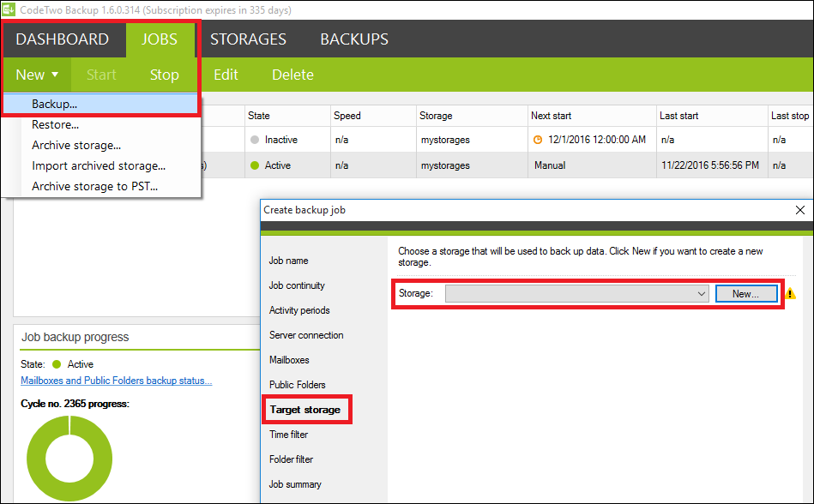This screenshot has height=504, width=814.
Task: Click the Stop toolbar button
Action: 164,75
